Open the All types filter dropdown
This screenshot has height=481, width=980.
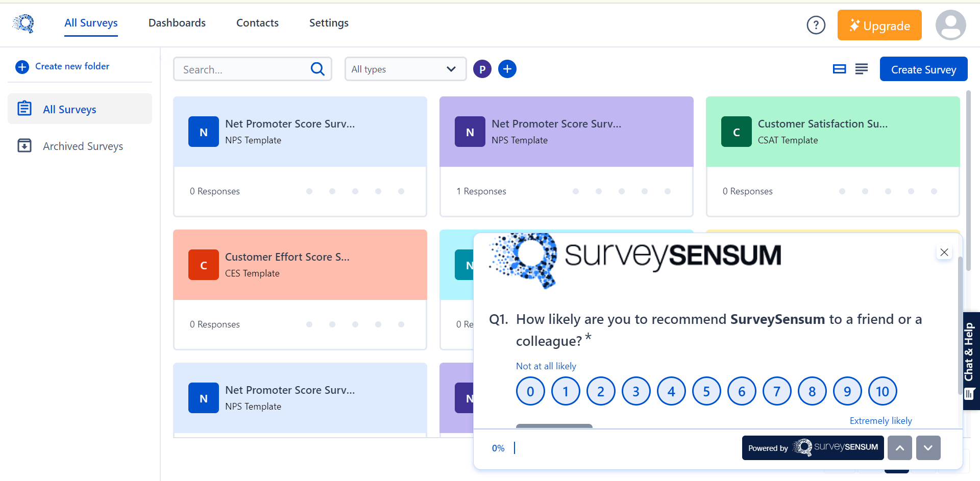pos(405,69)
